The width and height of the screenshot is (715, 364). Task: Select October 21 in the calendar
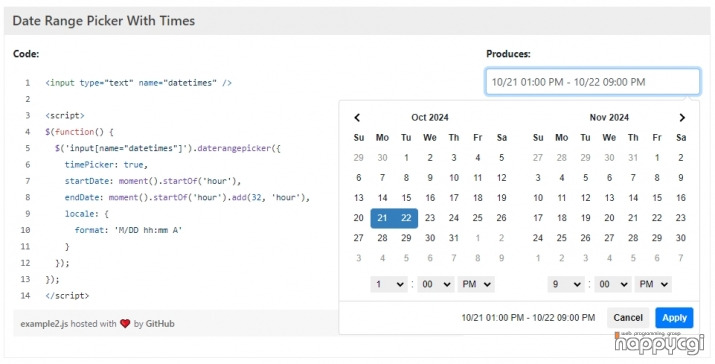pos(382,218)
